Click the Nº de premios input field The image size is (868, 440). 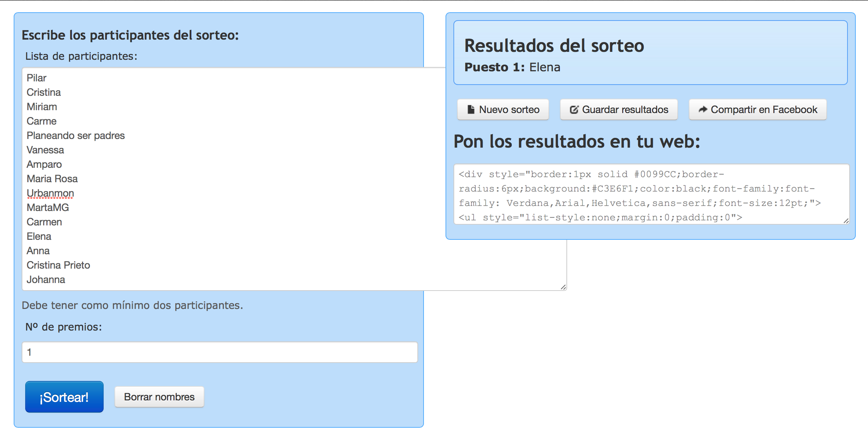tap(220, 352)
